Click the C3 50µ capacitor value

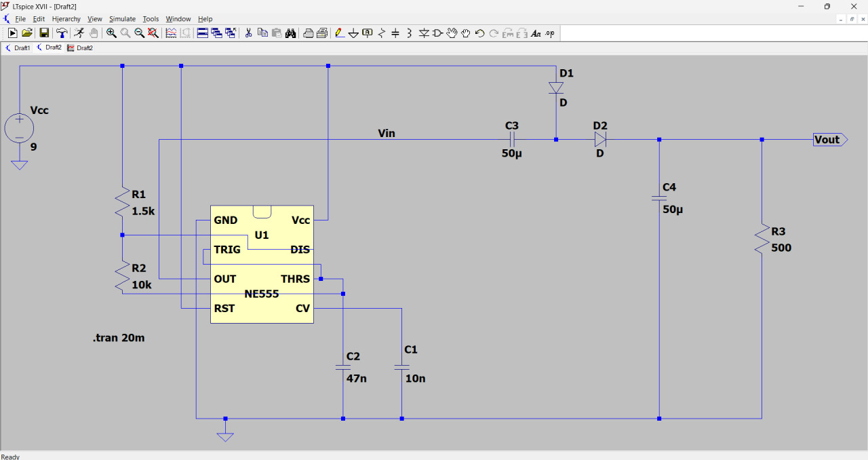(x=512, y=153)
